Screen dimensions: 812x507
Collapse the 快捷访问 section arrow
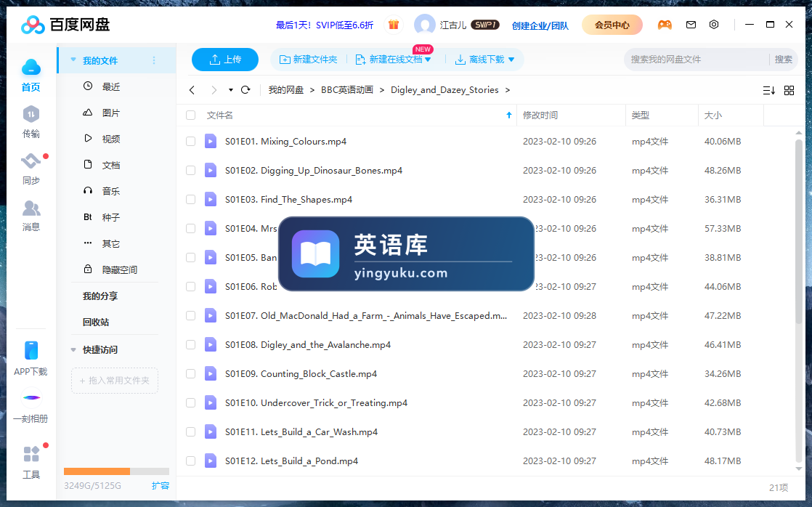point(73,350)
